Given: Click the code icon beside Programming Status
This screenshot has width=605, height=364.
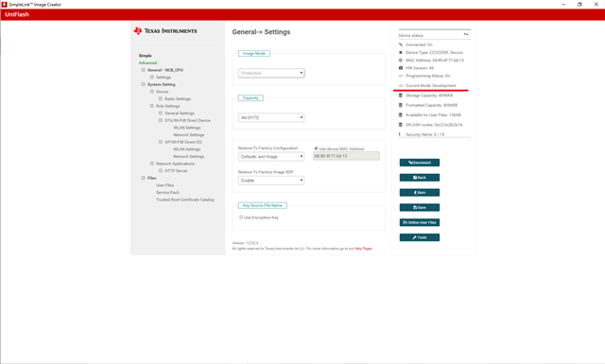Looking at the screenshot, I should pos(401,76).
